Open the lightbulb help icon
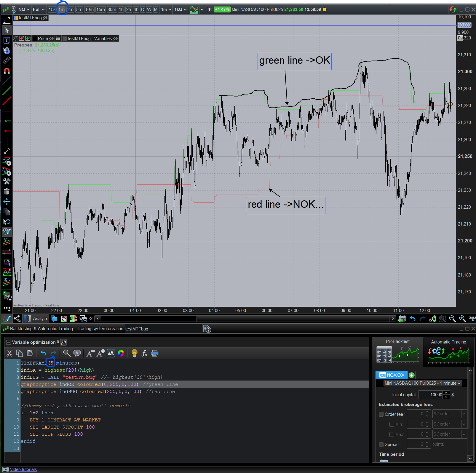 click(x=134, y=353)
